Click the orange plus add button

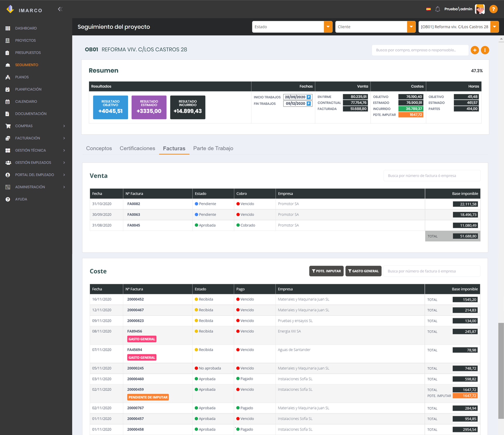(x=475, y=50)
